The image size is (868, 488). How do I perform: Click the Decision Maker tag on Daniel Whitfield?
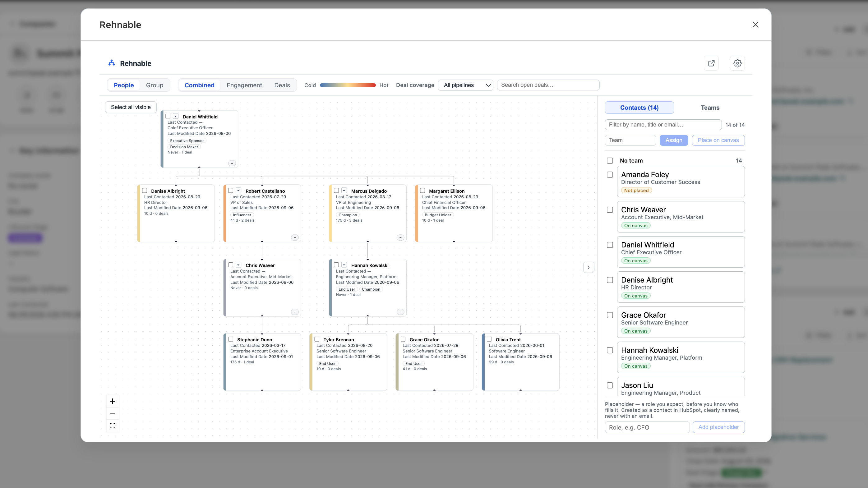click(x=184, y=147)
